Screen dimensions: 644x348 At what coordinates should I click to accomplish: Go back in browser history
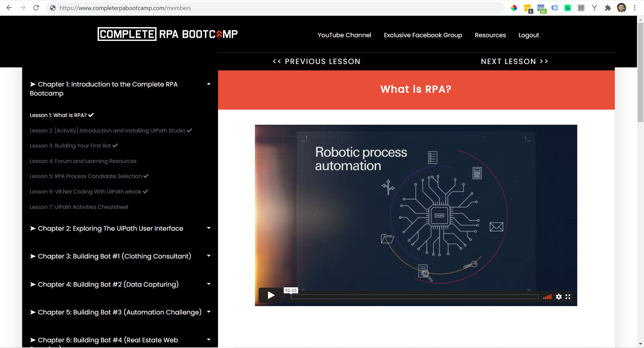pos(9,8)
